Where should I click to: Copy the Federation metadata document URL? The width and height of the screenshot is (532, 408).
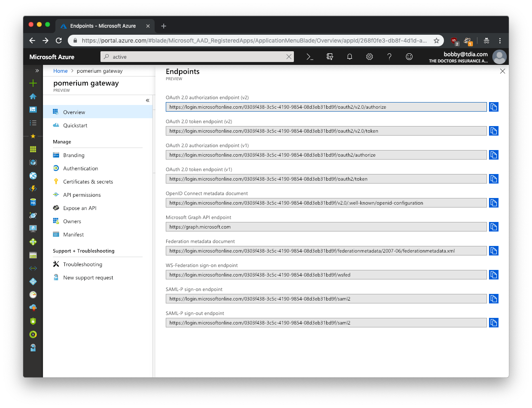point(494,251)
